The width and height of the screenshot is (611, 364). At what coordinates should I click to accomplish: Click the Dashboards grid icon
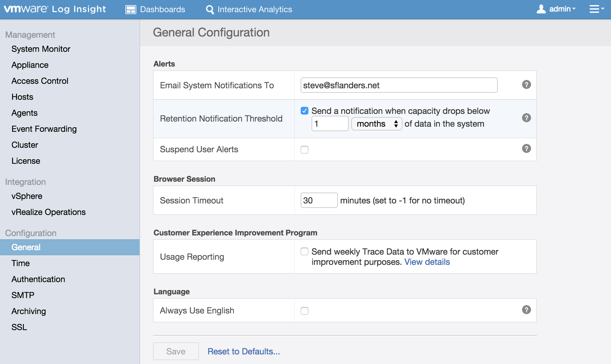[x=131, y=10]
